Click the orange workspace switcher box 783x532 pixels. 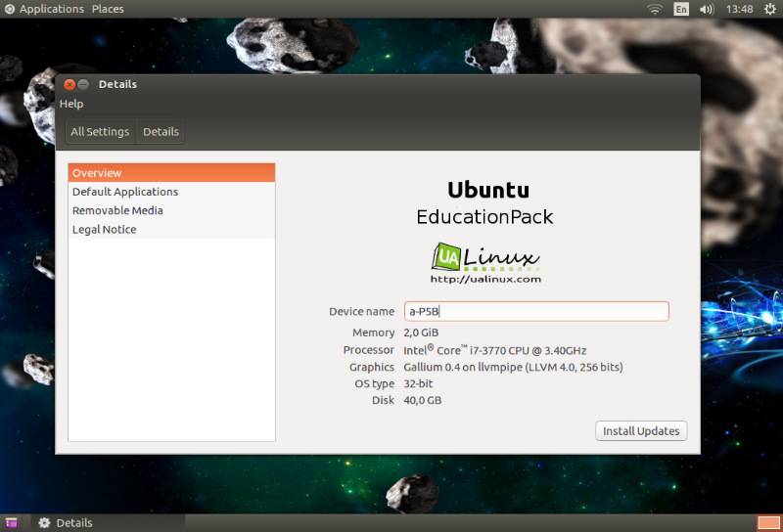[x=768, y=523]
